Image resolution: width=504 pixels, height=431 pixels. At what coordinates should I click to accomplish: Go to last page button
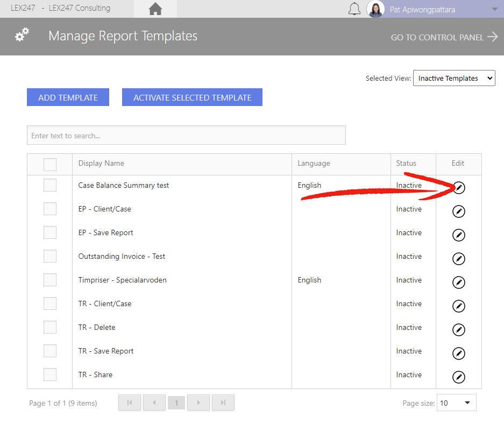tap(223, 402)
